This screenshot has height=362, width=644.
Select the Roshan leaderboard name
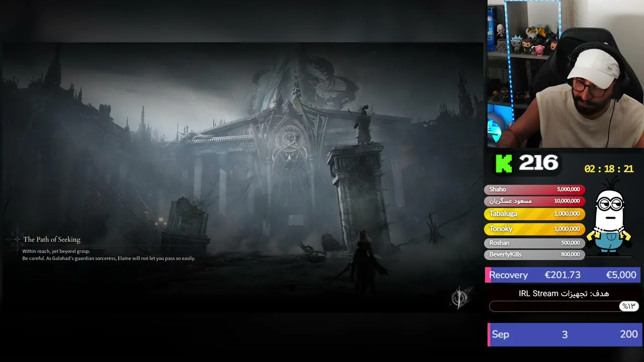[499, 243]
